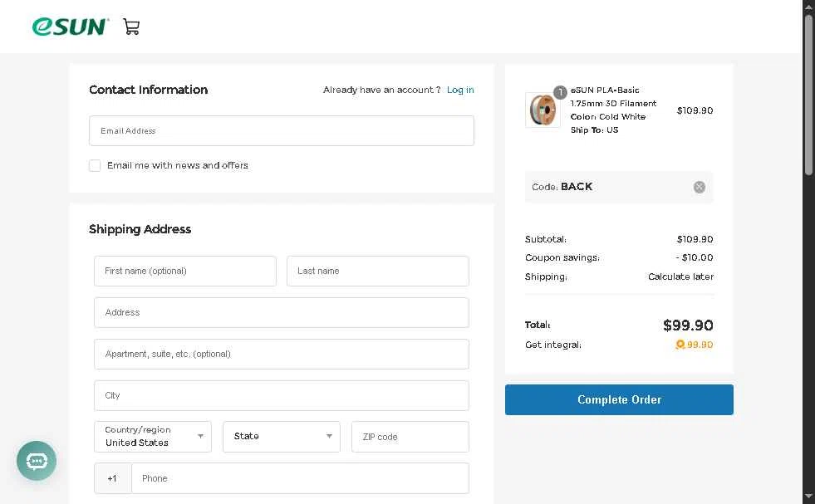The height and width of the screenshot is (504, 815).
Task: Click the Subtotal $109.90 amount
Action: 695,239
